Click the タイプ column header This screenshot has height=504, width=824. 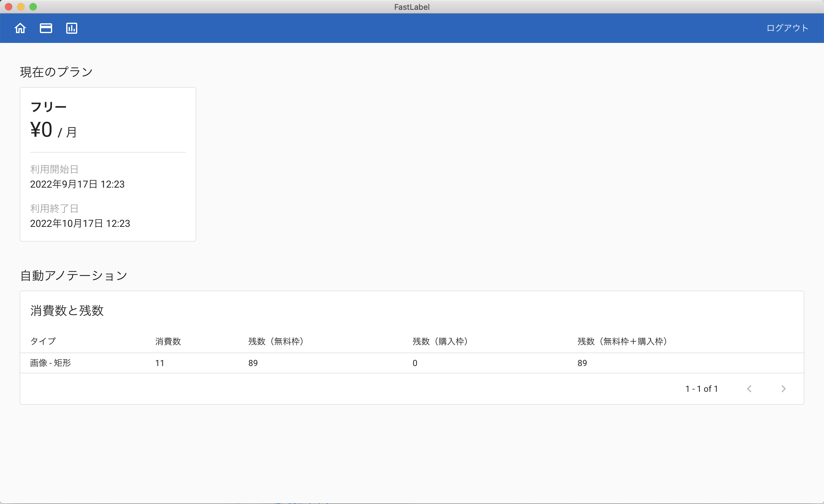point(43,341)
